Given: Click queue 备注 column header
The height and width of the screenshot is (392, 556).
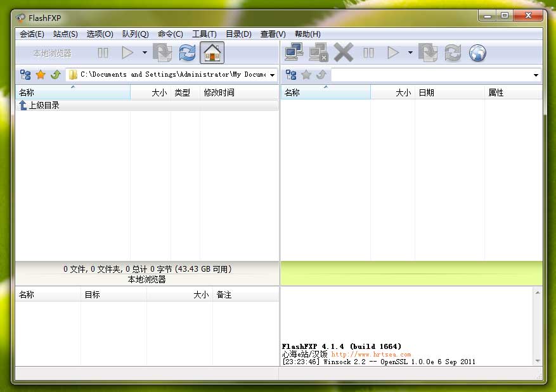Looking at the screenshot, I should click(x=246, y=294).
